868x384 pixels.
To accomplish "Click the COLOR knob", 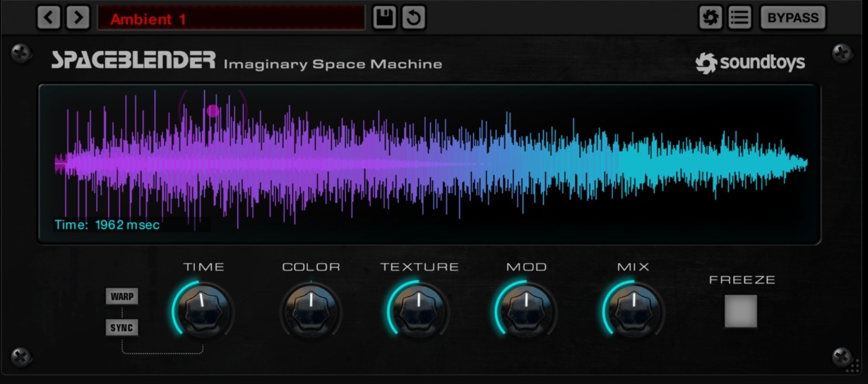I will [x=311, y=309].
